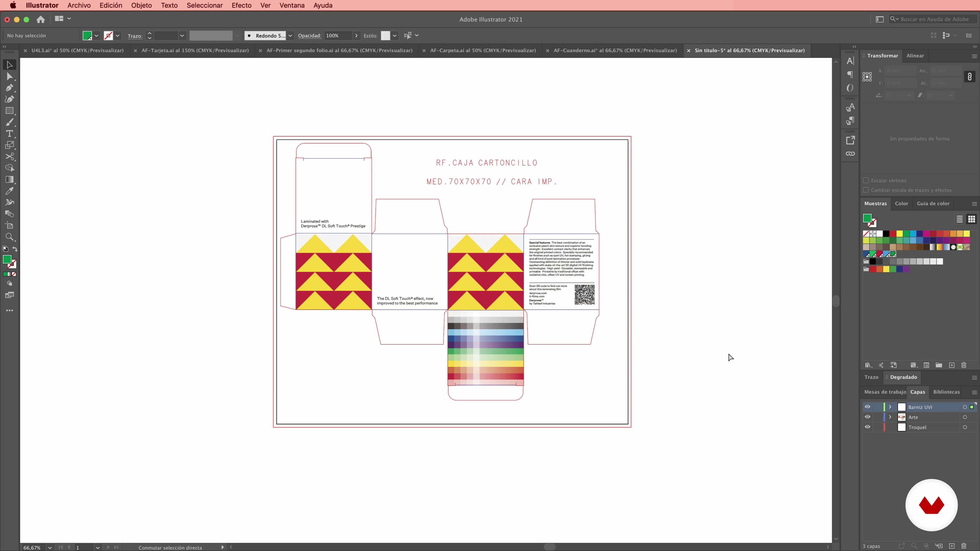Hide the Troquel layer
Screen dimensions: 980x551
tap(867, 427)
